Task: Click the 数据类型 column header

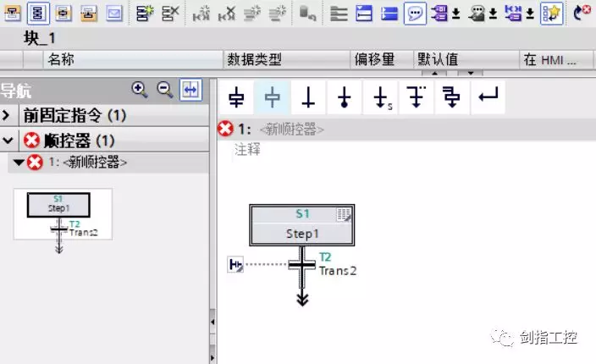Action: tap(254, 59)
